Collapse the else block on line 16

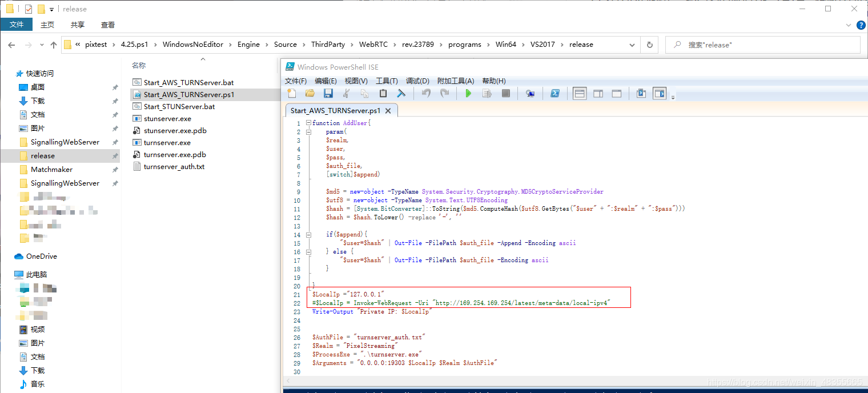point(308,251)
